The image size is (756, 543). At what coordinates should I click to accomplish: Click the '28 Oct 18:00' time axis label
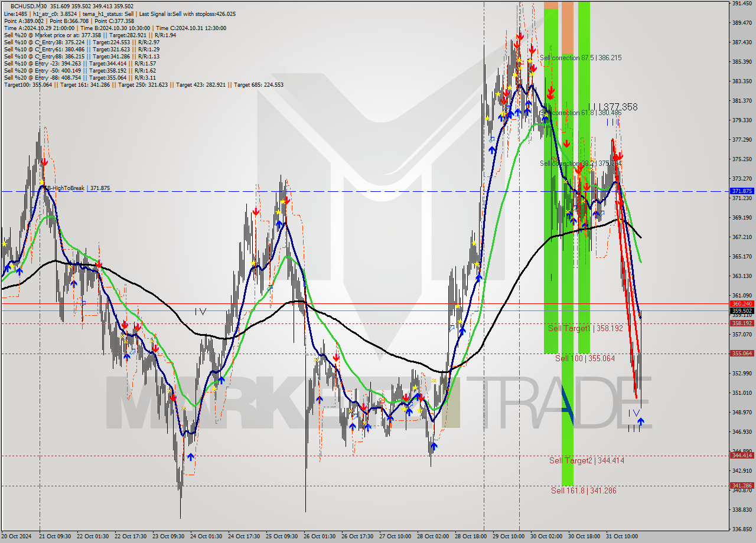[x=471, y=537]
